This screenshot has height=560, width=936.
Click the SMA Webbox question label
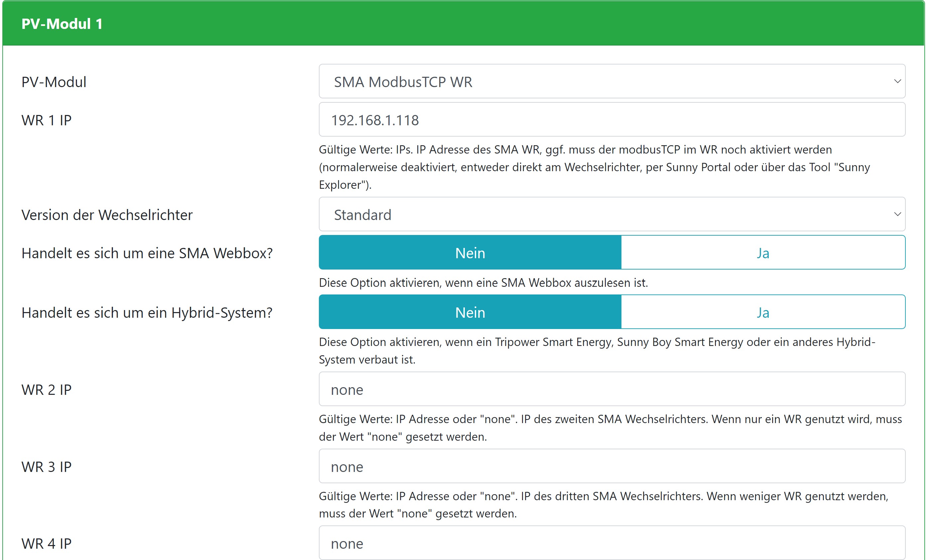[147, 253]
